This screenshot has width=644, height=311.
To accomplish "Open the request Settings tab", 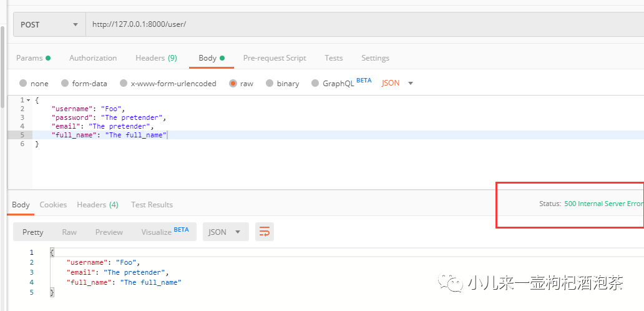I will (375, 58).
